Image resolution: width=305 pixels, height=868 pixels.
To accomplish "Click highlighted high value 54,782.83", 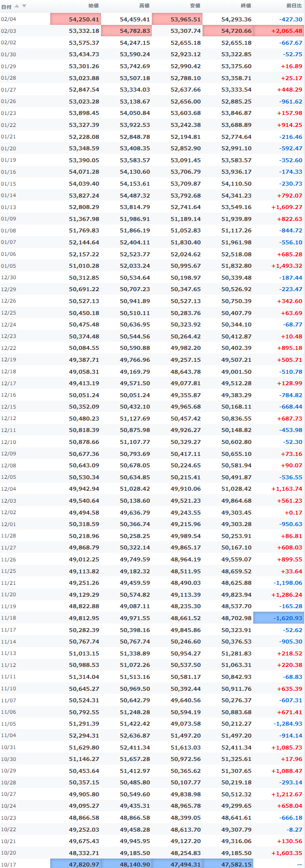I will [x=126, y=31].
